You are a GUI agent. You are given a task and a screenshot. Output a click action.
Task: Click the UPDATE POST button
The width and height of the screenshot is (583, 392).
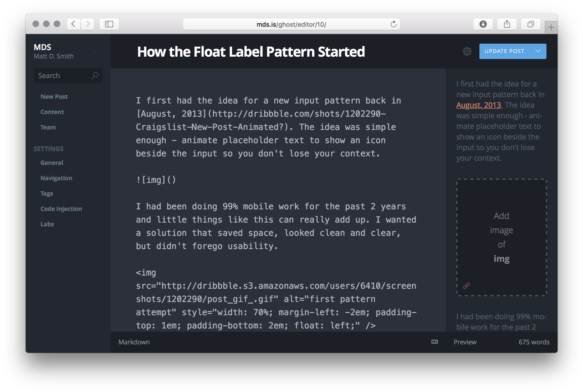[504, 51]
